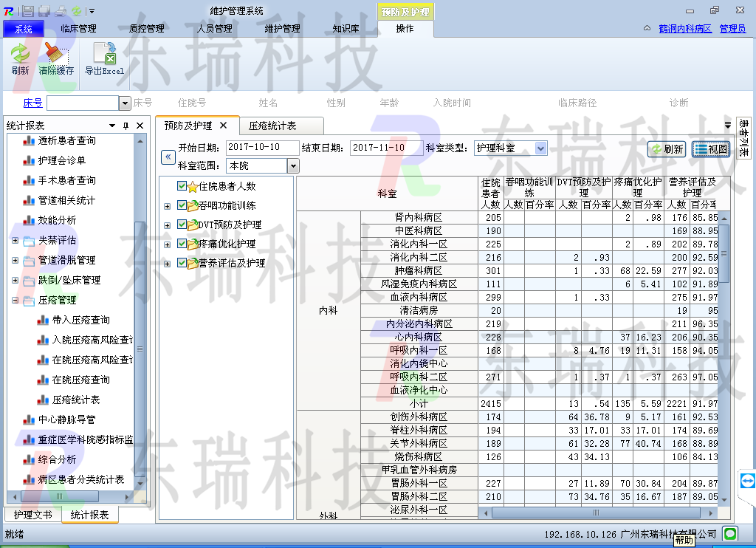Viewport: 756px width, 548px height.
Task: Open 护理会诊单 report
Action: (62, 160)
